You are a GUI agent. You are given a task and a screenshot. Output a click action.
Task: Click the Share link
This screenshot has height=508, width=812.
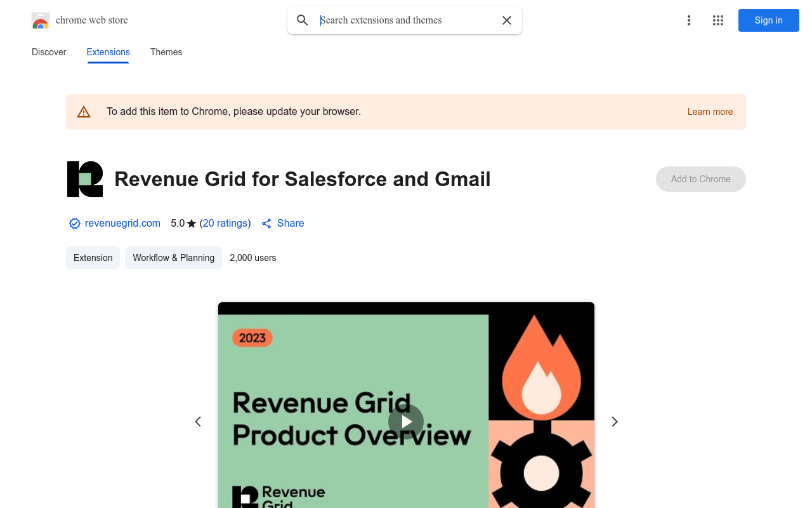pos(283,224)
